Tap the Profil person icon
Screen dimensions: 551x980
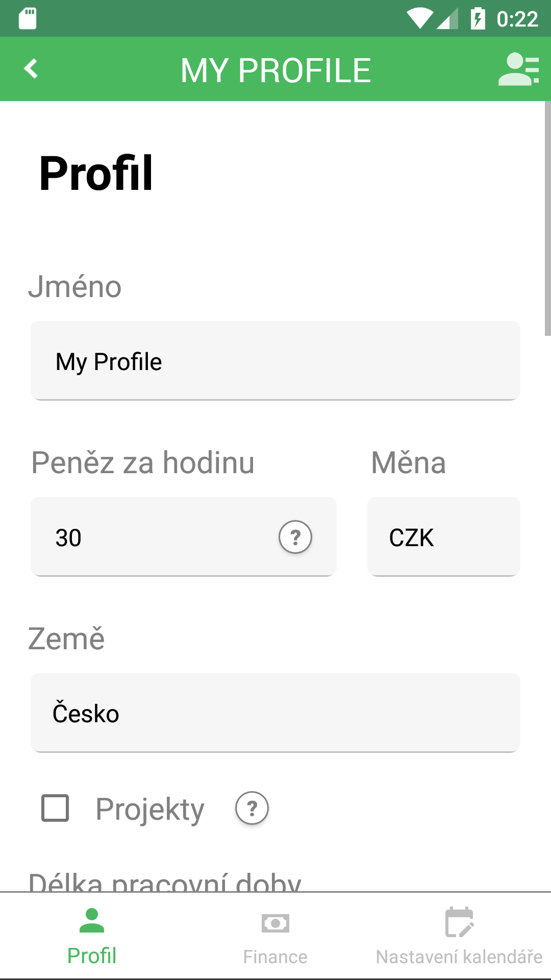tap(92, 921)
